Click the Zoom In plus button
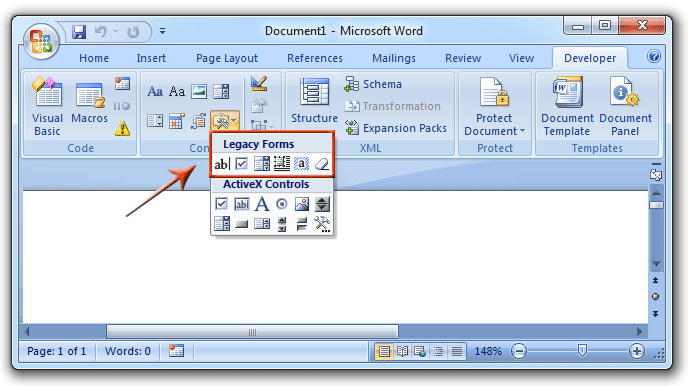Screen dimensions: 688x386 (x=637, y=351)
